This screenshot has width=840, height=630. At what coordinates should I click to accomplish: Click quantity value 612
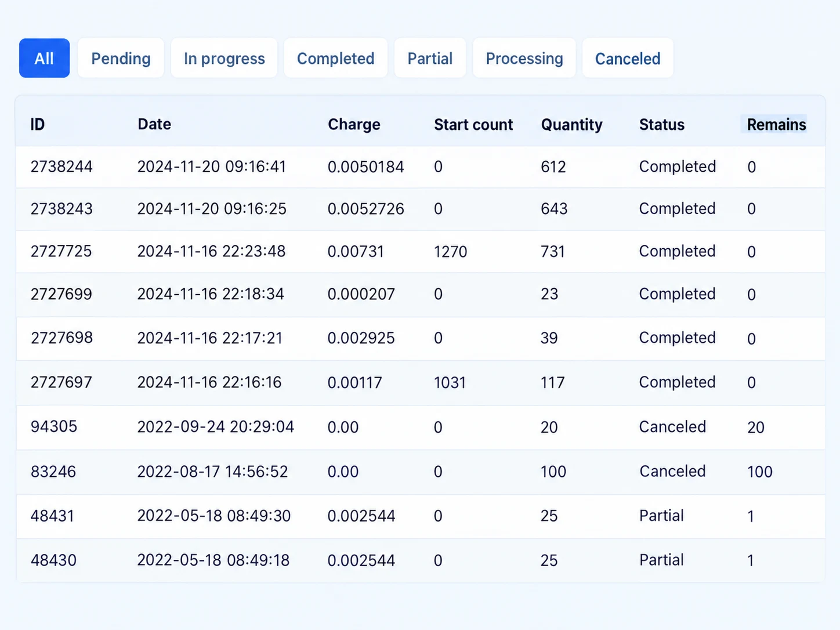(x=553, y=166)
